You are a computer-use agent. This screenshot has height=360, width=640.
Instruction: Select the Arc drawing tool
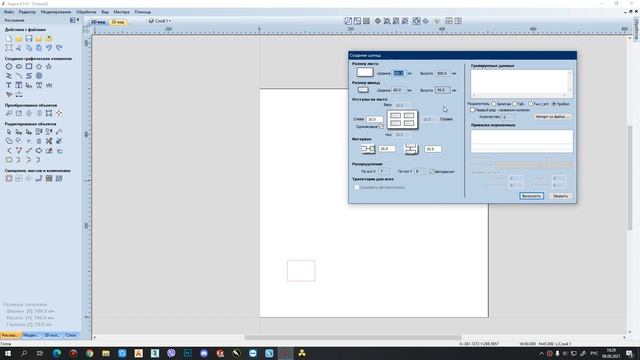(x=19, y=76)
